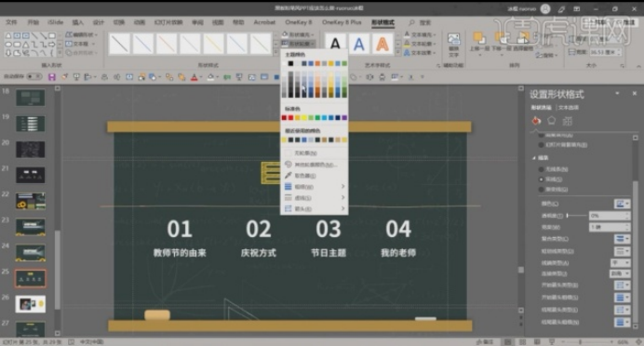Open the Shape Fill (形状填充) dropdown

[x=299, y=34]
